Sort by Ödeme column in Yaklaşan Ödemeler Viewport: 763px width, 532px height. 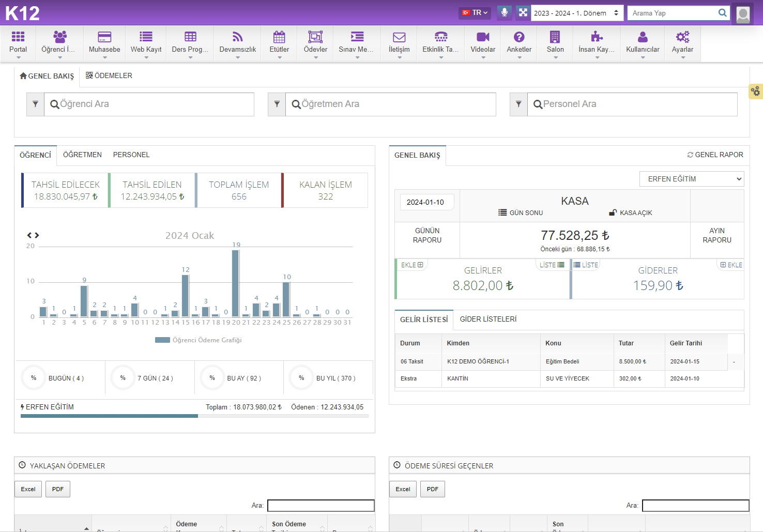(199, 524)
